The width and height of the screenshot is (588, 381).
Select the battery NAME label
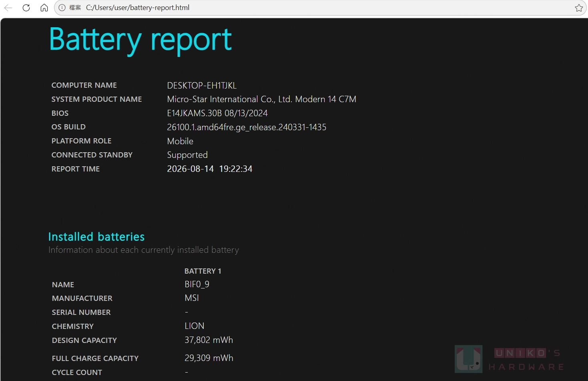pos(63,285)
